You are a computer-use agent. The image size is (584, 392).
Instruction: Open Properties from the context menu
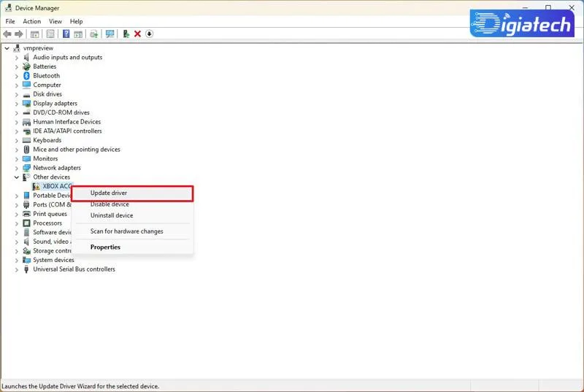(105, 247)
